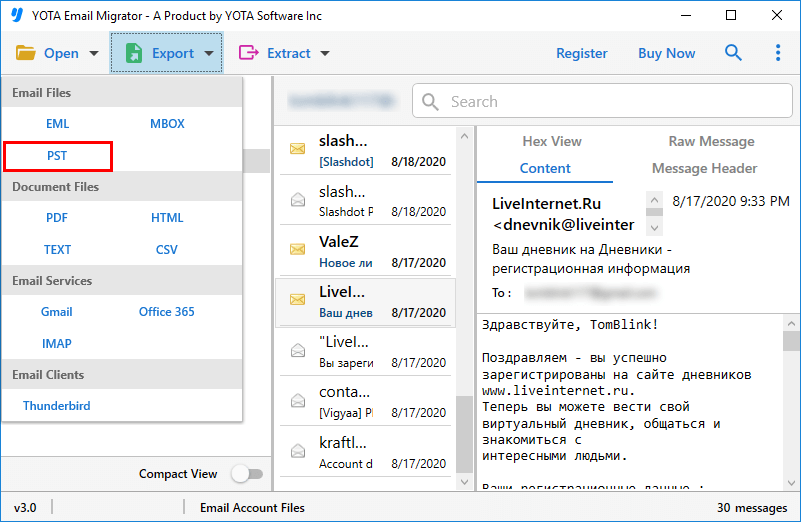Select TEXT export option
The height and width of the screenshot is (522, 801).
tap(57, 250)
